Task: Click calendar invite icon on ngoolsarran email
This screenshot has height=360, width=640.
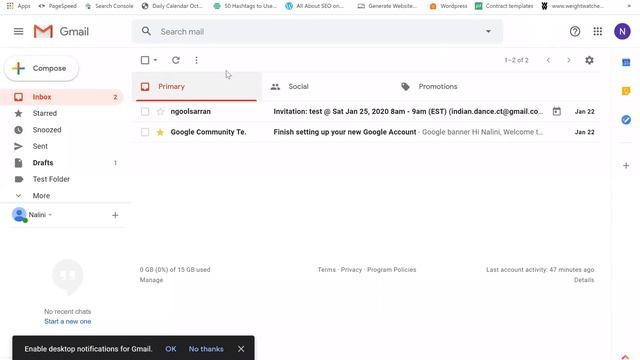Action: click(556, 111)
